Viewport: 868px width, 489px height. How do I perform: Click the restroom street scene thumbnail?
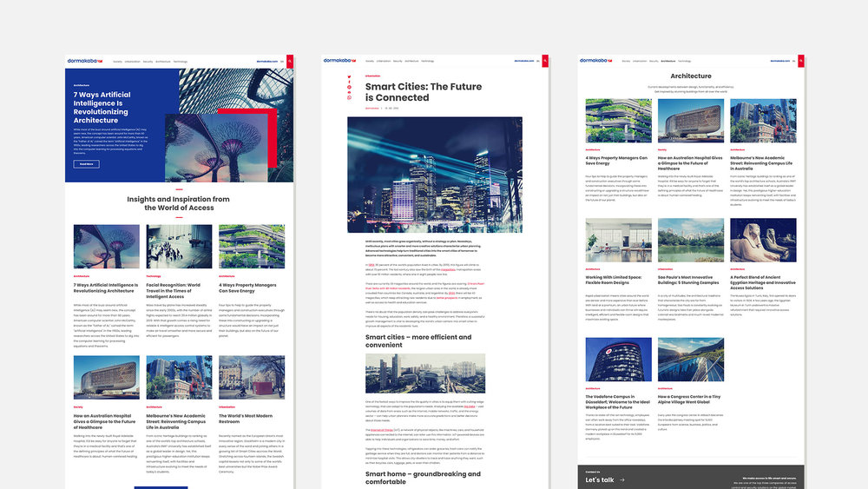pos(252,378)
